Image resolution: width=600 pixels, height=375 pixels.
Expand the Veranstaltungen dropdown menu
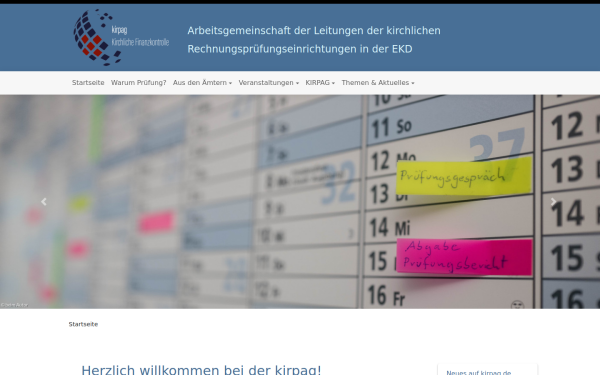click(269, 83)
